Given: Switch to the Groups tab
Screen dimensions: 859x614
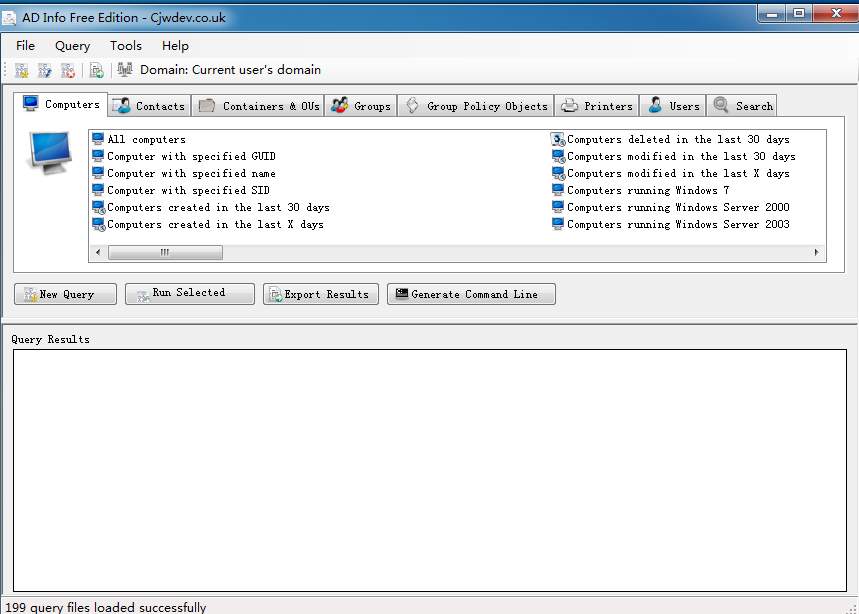Looking at the screenshot, I should [x=361, y=106].
